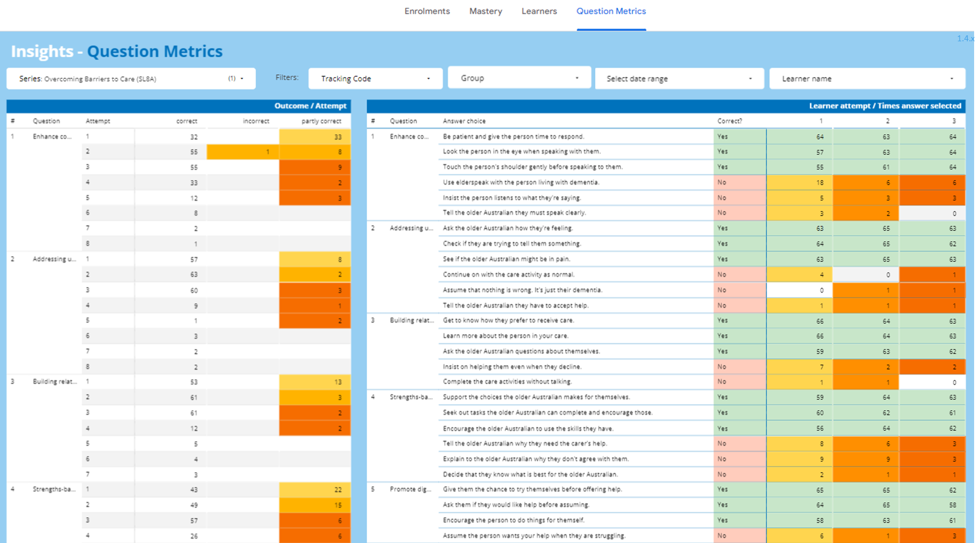Image resolution: width=980 pixels, height=543 pixels.
Task: Click the 'Answer choice' column header
Action: (464, 121)
